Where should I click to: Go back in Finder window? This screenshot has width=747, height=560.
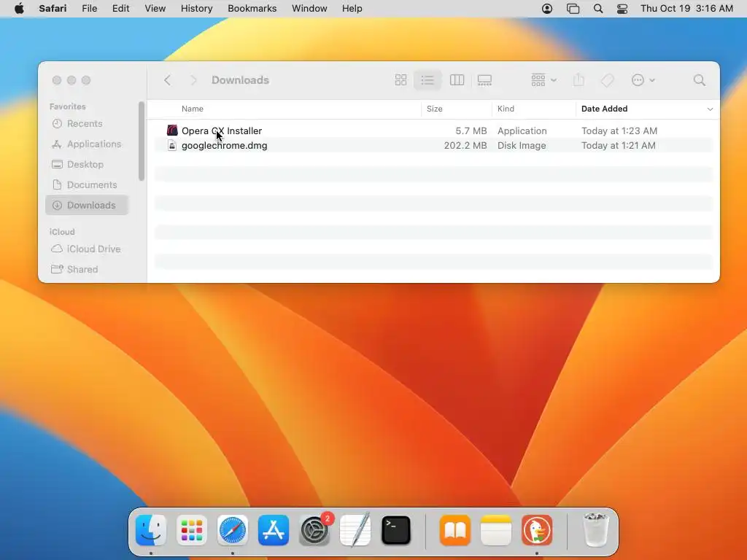[167, 80]
